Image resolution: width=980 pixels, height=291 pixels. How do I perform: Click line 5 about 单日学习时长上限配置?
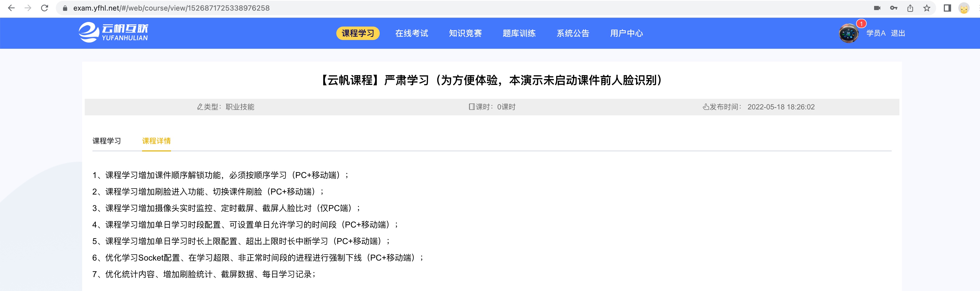pos(241,241)
